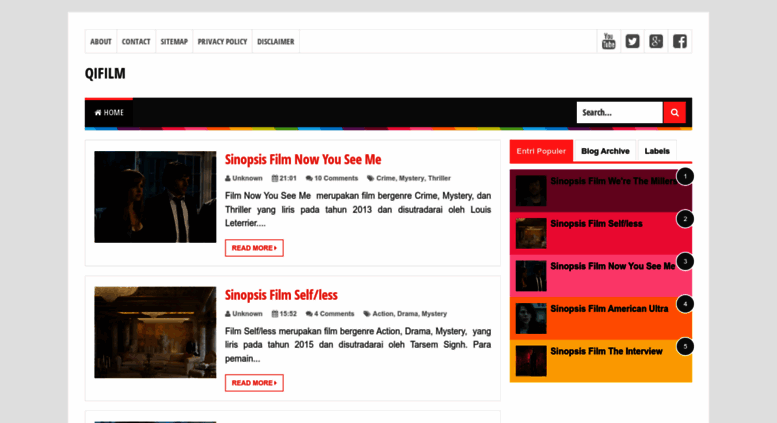
Task: Open the Self/less post thumbnail
Action: coord(155,332)
